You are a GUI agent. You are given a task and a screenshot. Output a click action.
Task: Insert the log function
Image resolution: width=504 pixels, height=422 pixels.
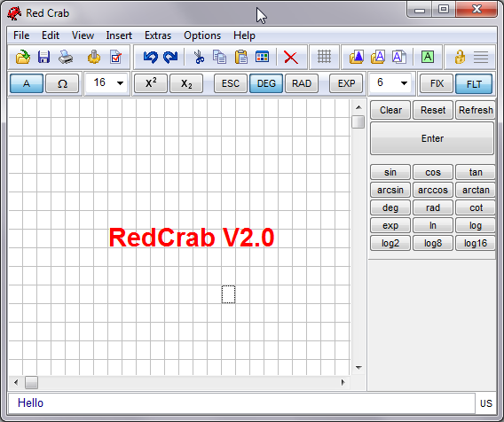(476, 225)
